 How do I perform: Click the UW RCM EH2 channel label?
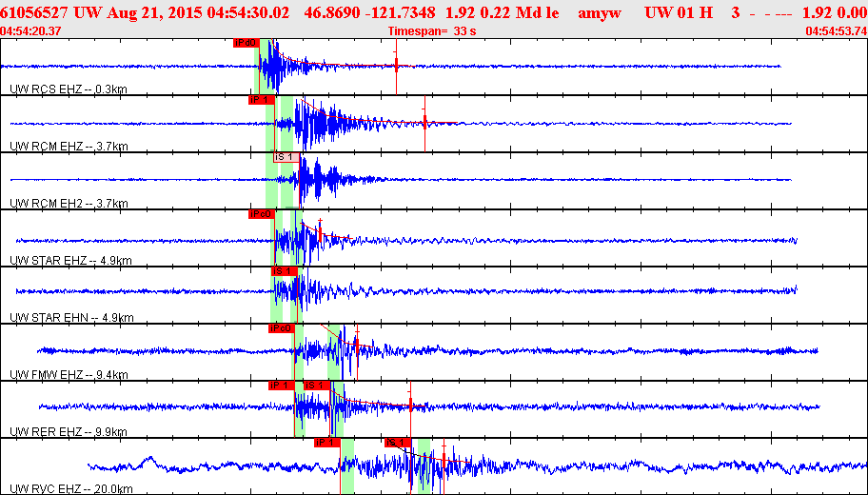[69, 203]
